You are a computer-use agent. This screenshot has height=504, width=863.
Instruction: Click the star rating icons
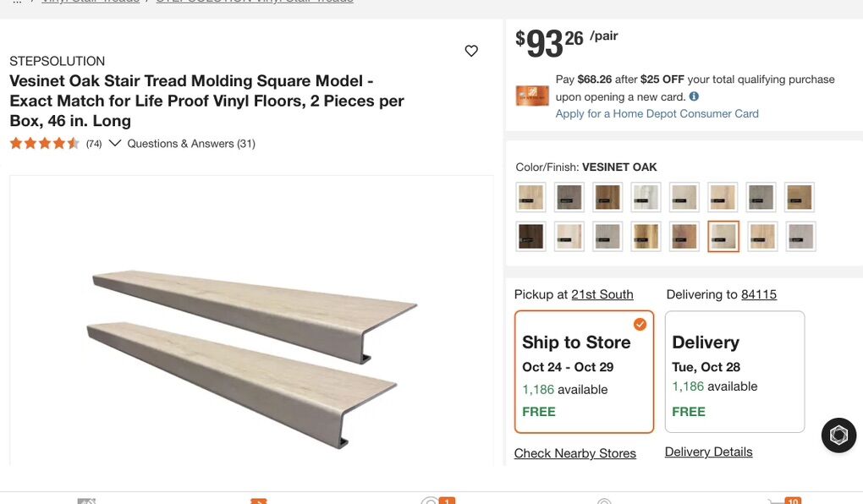point(44,144)
